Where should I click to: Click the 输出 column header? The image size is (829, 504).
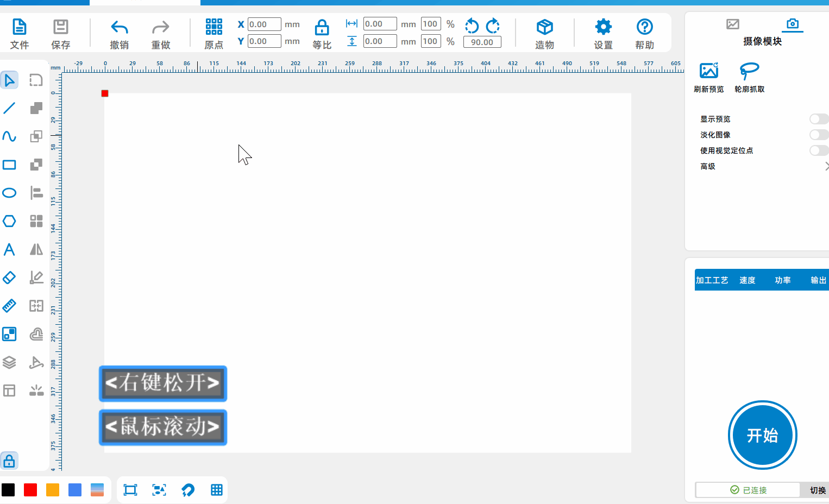pos(818,280)
